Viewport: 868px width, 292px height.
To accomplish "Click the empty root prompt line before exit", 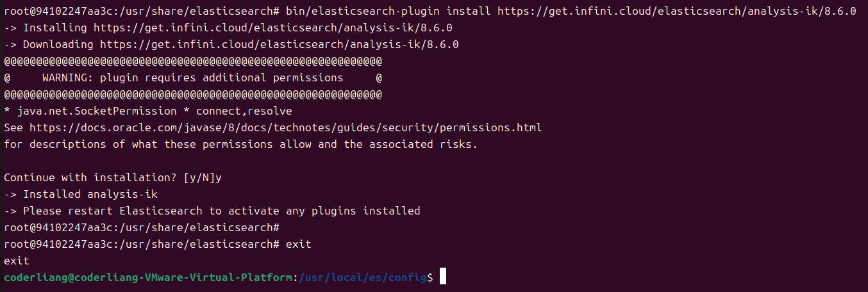I will click(x=142, y=228).
